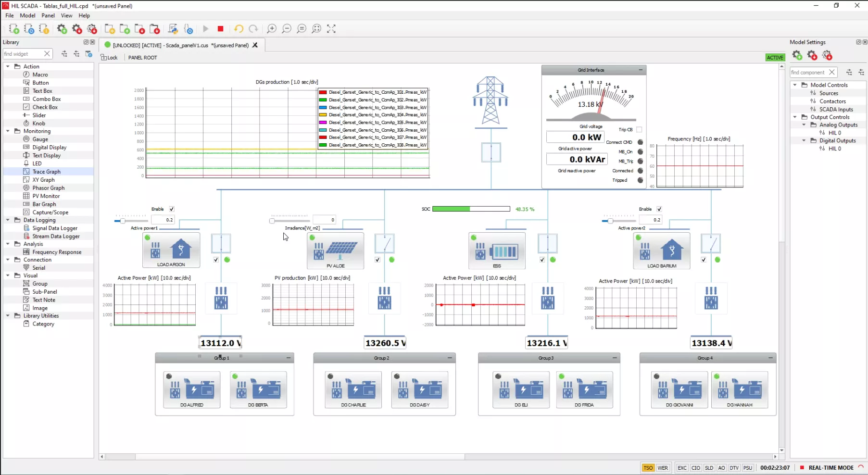Collapse the Data Logging category
Viewport: 868px width, 475px height.
pyautogui.click(x=8, y=220)
